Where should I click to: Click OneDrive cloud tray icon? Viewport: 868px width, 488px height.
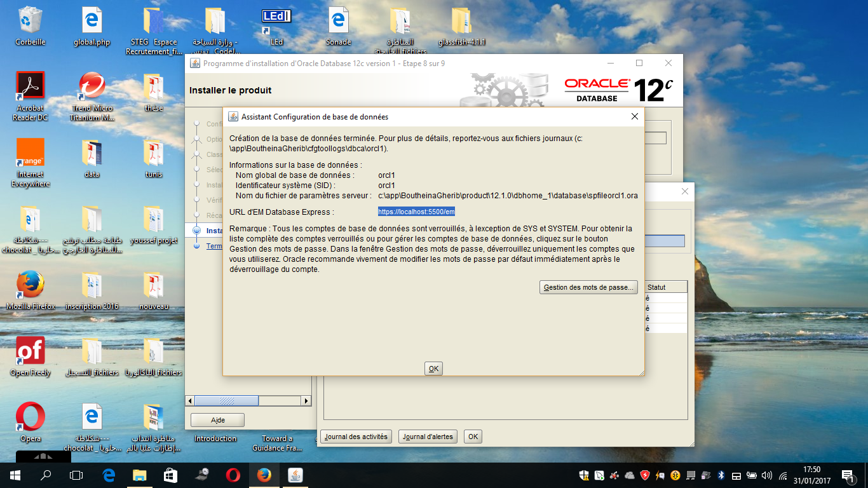[x=630, y=475]
